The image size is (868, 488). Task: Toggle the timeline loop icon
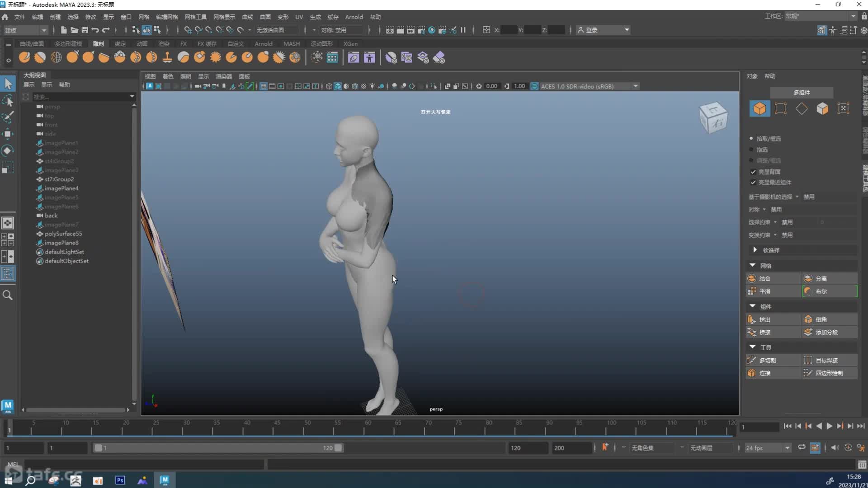point(802,448)
